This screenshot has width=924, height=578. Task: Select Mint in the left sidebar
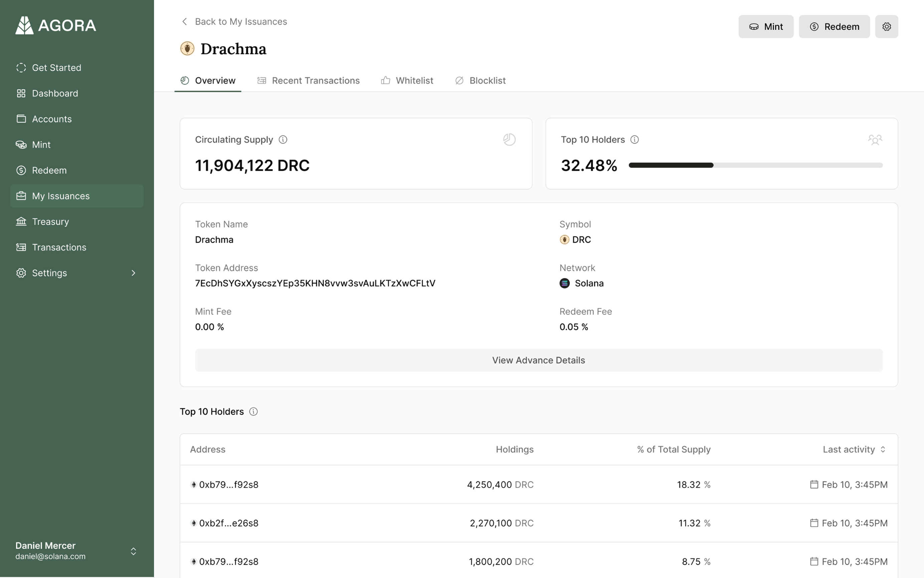tap(41, 145)
